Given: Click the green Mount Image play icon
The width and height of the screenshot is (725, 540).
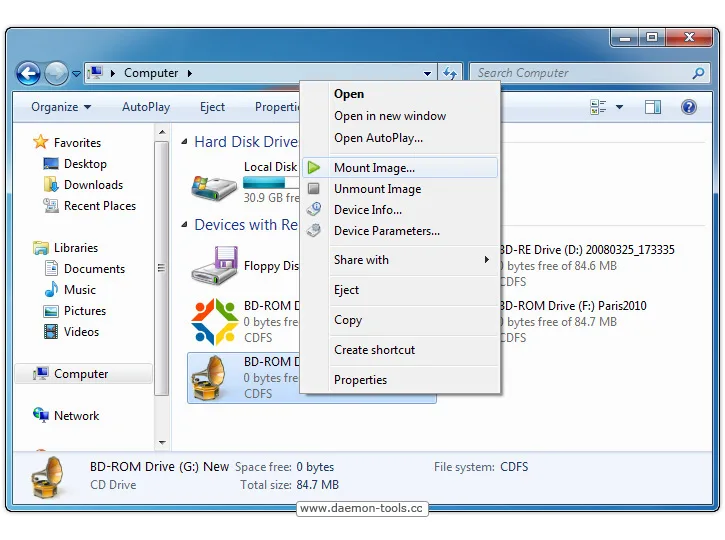Looking at the screenshot, I should tap(314, 168).
